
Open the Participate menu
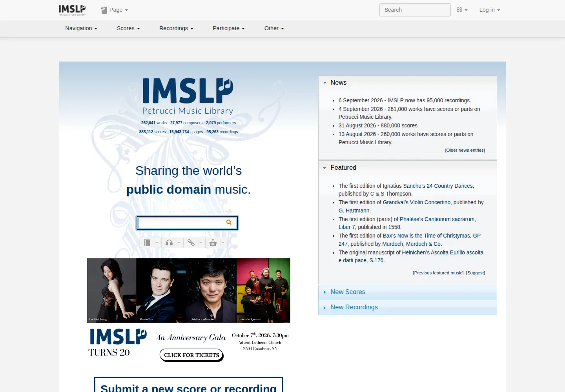tap(229, 28)
